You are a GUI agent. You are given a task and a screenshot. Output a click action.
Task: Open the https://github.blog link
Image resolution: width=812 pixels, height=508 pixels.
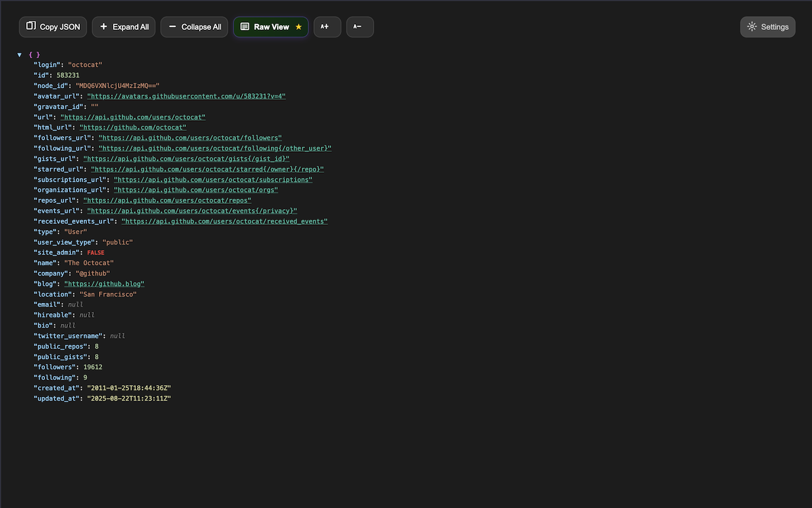coord(105,284)
